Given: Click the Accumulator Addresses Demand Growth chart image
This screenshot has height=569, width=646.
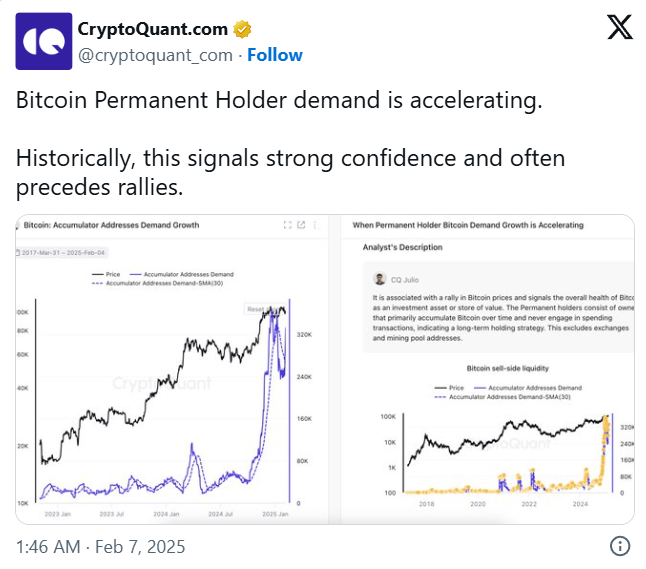Looking at the screenshot, I should click(172, 369).
